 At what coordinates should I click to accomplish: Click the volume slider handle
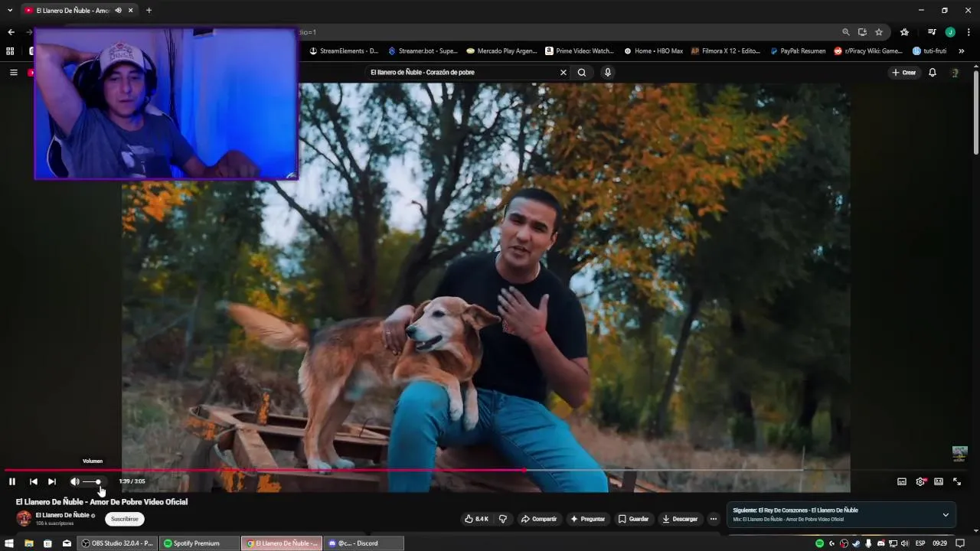pyautogui.click(x=98, y=481)
